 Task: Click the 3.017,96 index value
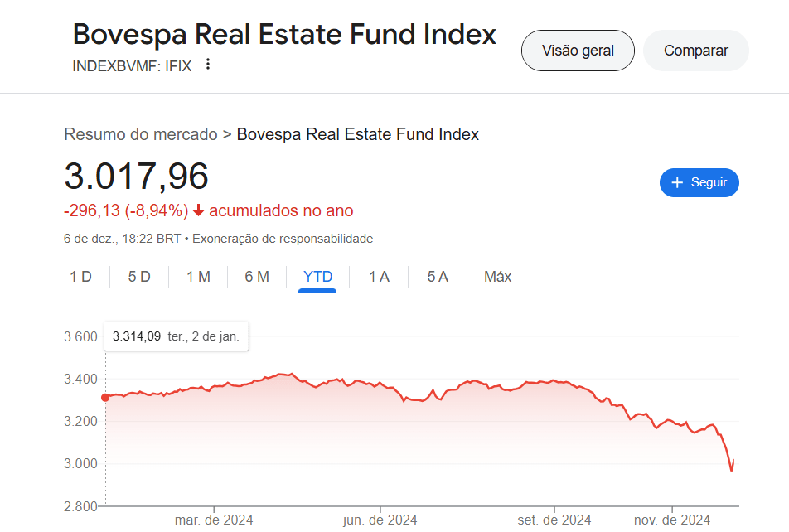pyautogui.click(x=137, y=177)
